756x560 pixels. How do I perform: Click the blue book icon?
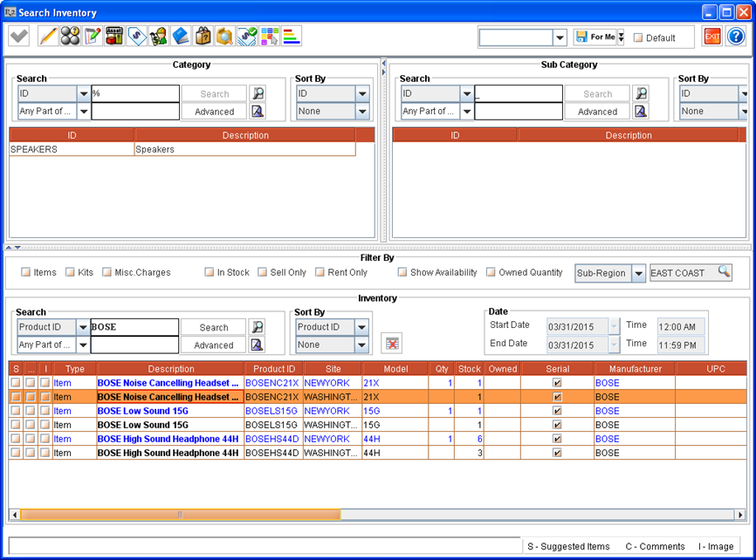point(181,37)
